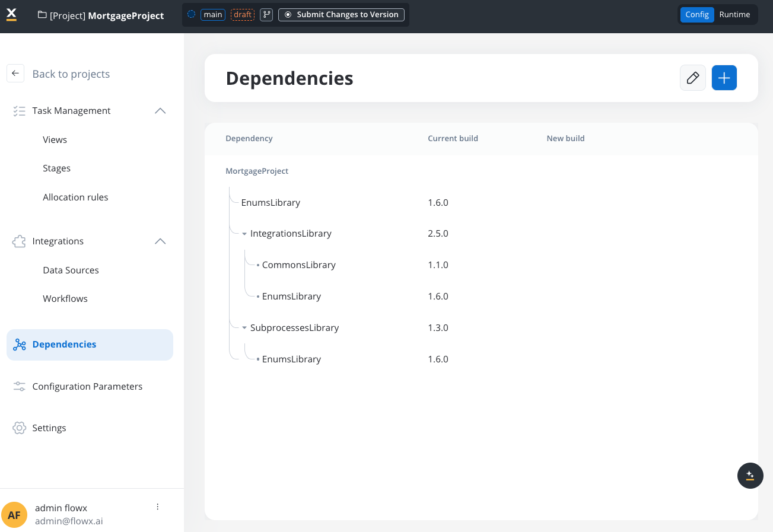
Task: Go to Settings in sidebar
Action: pyautogui.click(x=49, y=428)
